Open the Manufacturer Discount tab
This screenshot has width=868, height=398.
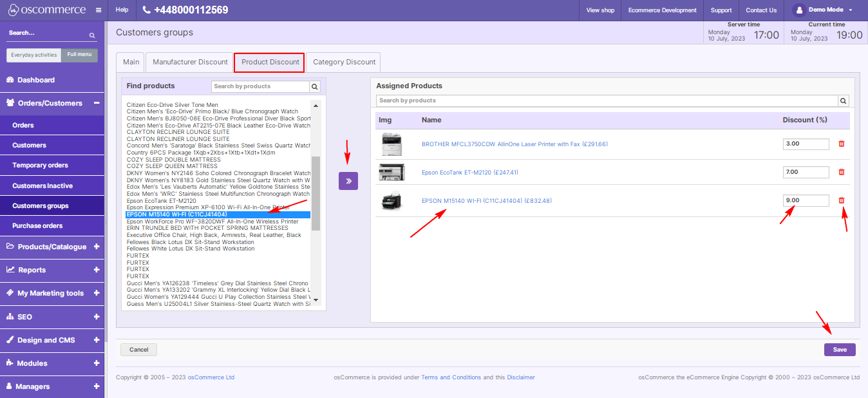[x=190, y=62]
